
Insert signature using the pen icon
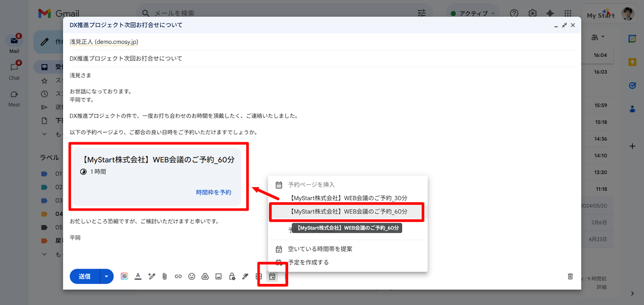click(x=246, y=276)
